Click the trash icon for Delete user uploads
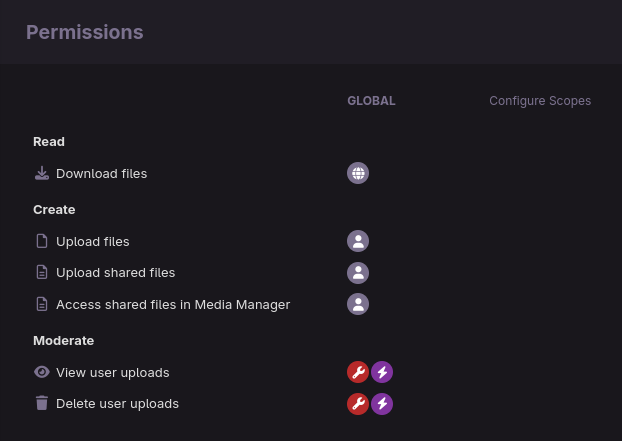 42,404
